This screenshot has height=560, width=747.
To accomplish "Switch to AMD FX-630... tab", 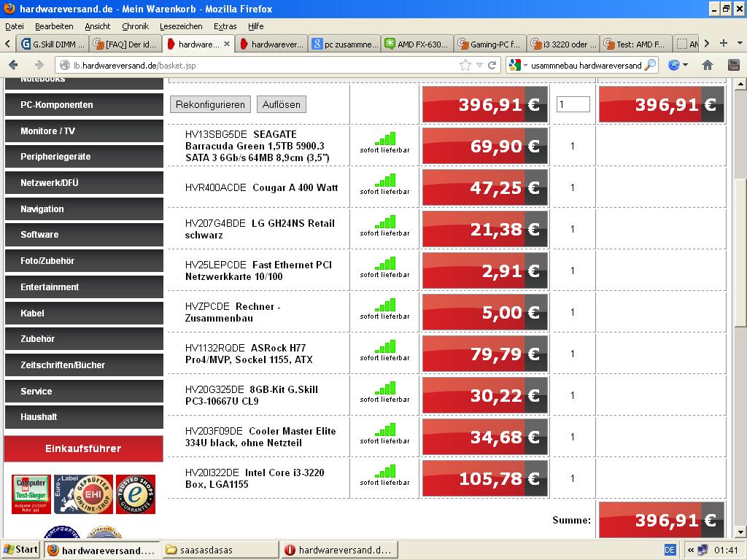I will click(x=417, y=44).
